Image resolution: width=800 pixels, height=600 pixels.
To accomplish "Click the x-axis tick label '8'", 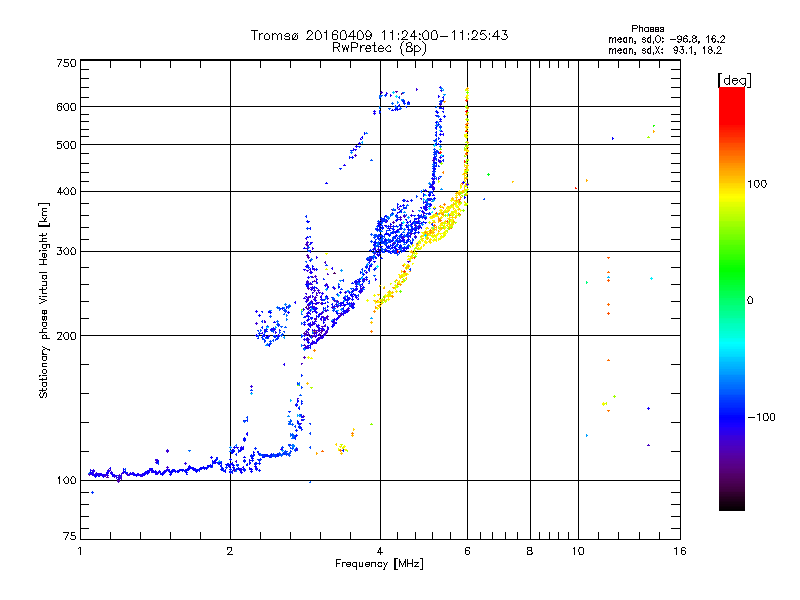I will coord(530,551).
